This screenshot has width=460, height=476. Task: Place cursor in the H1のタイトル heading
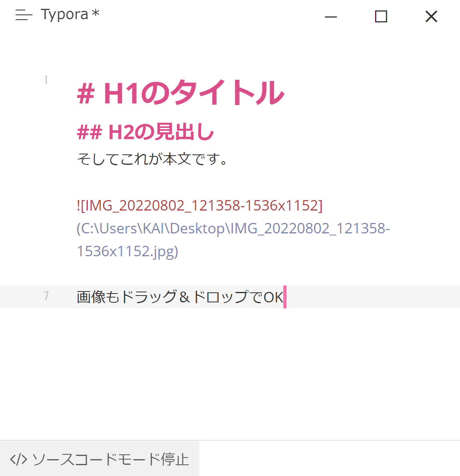click(x=180, y=93)
